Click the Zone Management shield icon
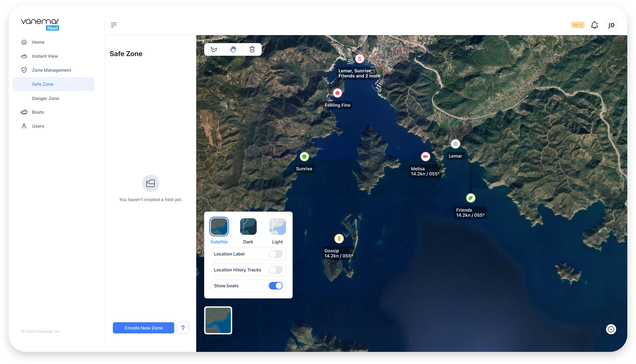The height and width of the screenshot is (364, 636). tap(24, 70)
